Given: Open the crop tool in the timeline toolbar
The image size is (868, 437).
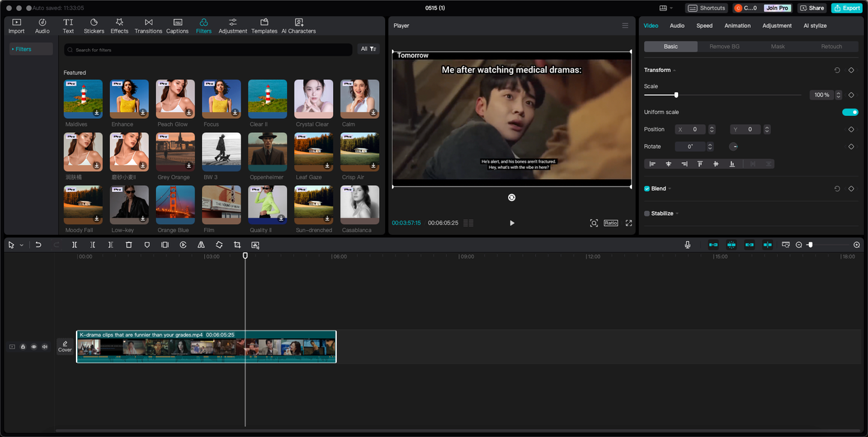Looking at the screenshot, I should 237,244.
